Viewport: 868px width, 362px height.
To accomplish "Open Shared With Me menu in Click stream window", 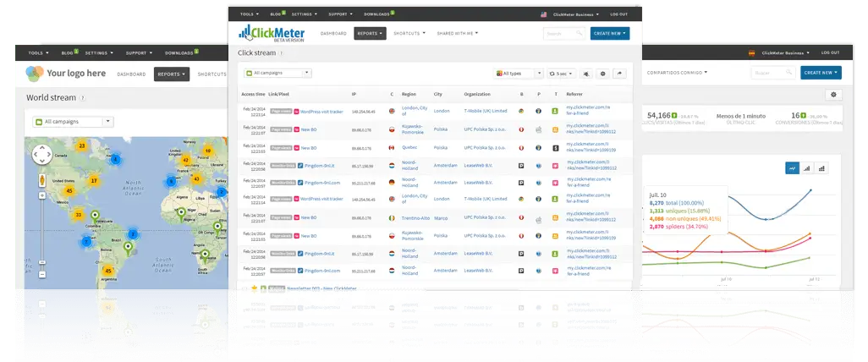I will coord(457,33).
